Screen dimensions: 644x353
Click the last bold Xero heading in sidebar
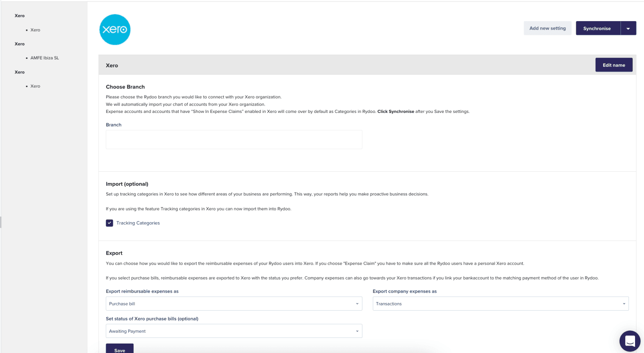click(20, 72)
